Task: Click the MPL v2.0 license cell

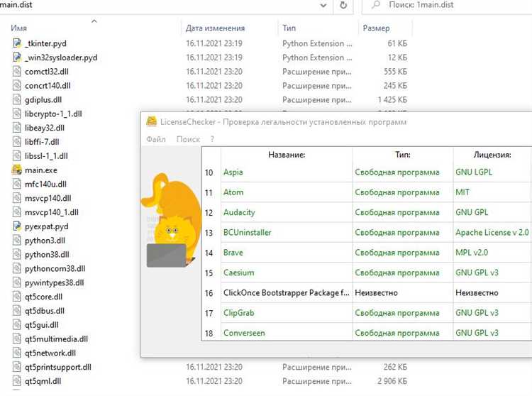Action: pos(472,253)
